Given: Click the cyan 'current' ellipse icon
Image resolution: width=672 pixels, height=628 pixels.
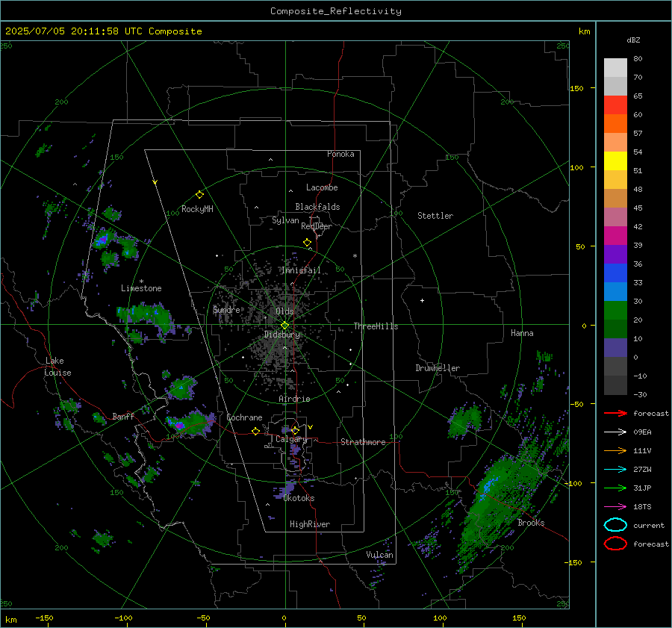Looking at the screenshot, I should 615,525.
